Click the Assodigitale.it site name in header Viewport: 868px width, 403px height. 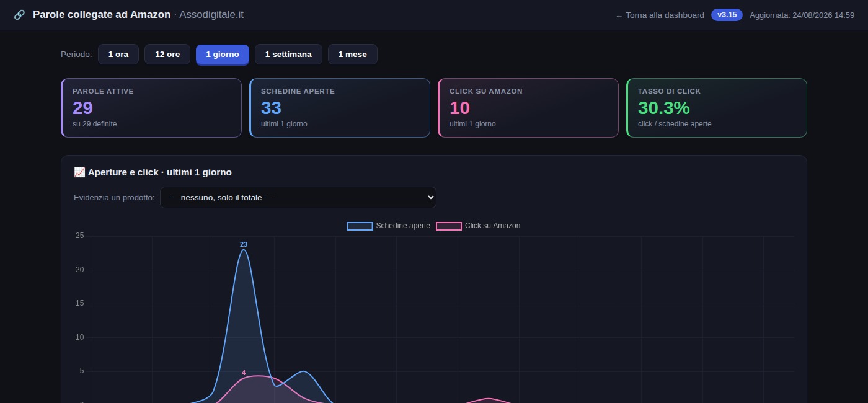[x=211, y=14]
